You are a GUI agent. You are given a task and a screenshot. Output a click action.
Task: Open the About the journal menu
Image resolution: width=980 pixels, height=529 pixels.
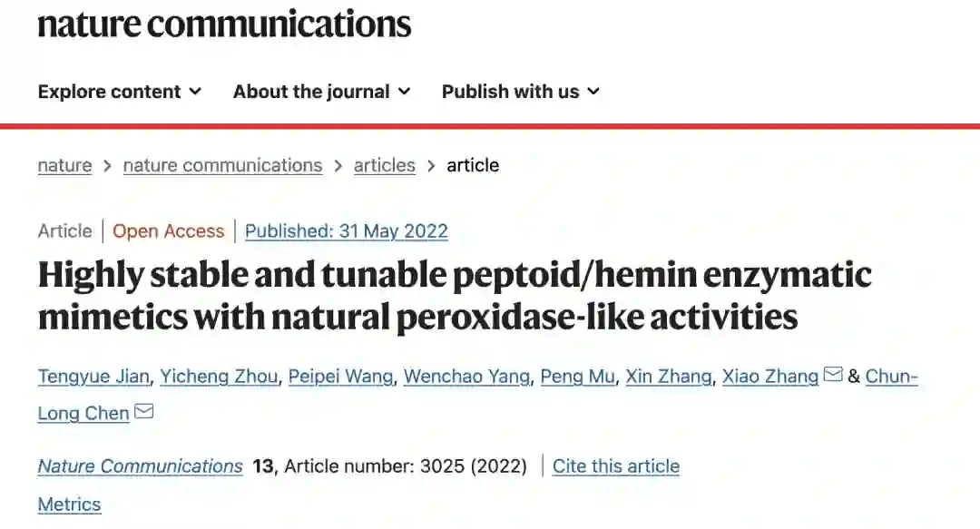(x=321, y=92)
